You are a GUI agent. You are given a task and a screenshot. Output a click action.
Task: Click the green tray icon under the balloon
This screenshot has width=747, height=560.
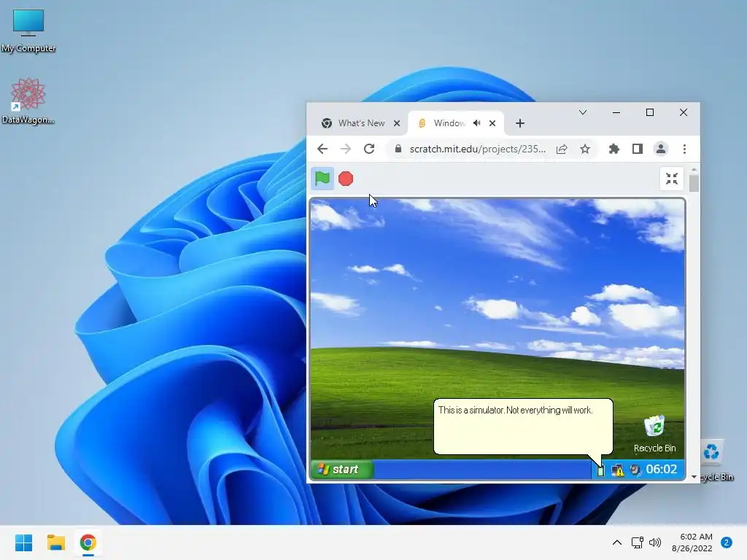(601, 470)
